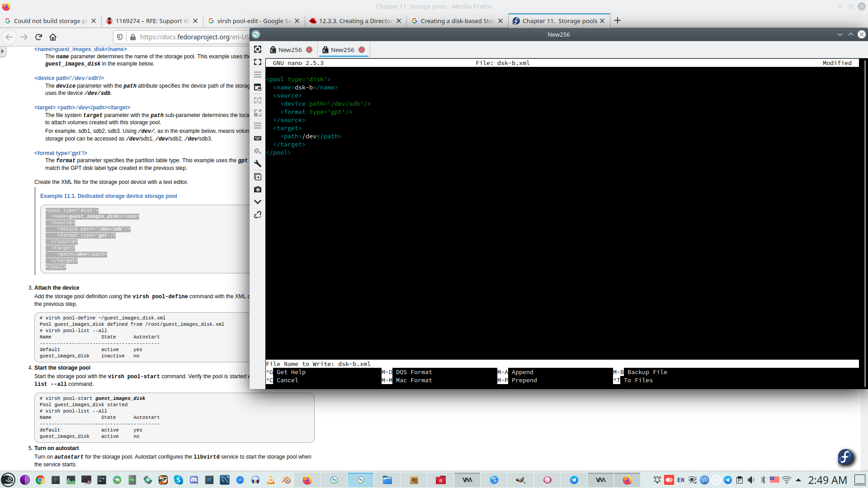868x488 pixels.
Task: Toggle fullscreen mode in remote viewer sidebar
Action: (258, 62)
